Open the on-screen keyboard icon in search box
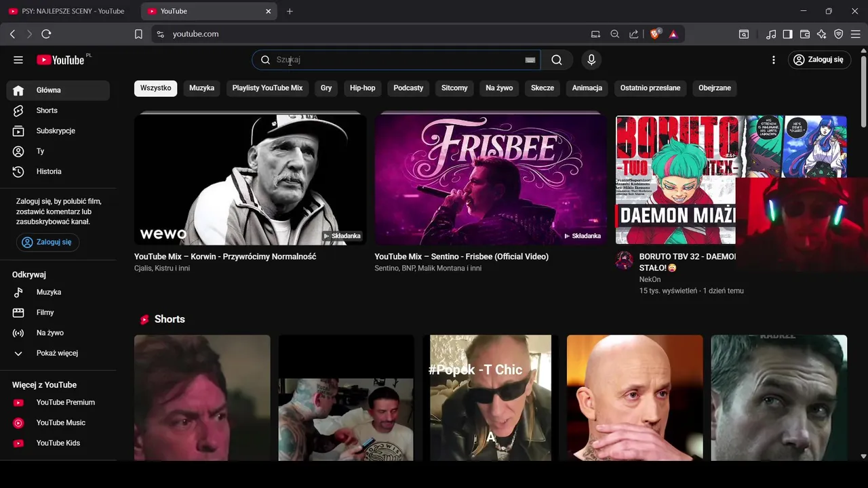Image resolution: width=868 pixels, height=488 pixels. coord(530,60)
